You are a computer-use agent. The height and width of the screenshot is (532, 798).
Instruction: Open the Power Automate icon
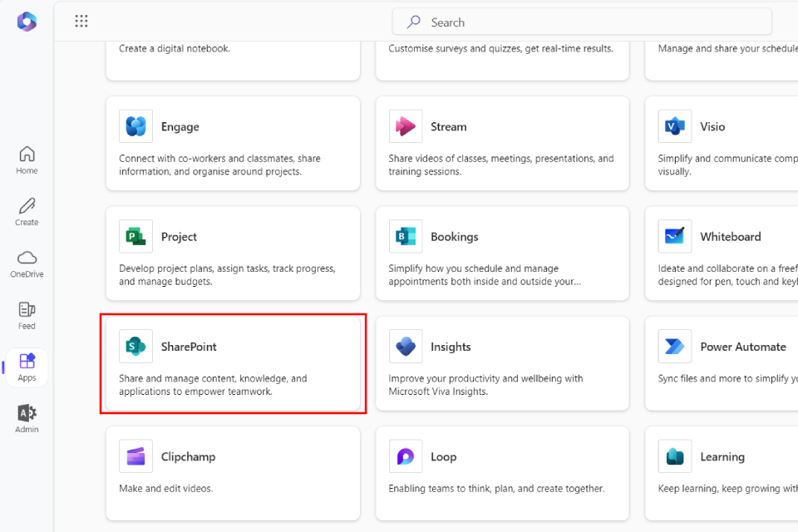(674, 347)
